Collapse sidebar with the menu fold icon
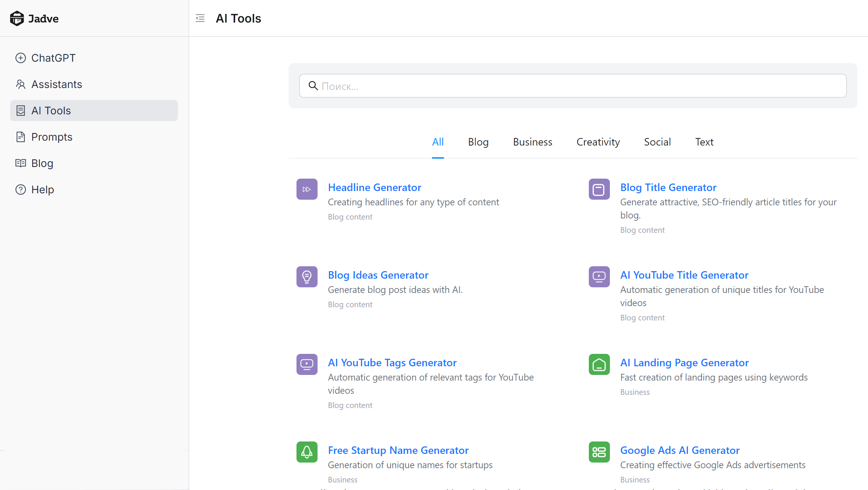Viewport: 868px width, 490px height. (x=200, y=18)
